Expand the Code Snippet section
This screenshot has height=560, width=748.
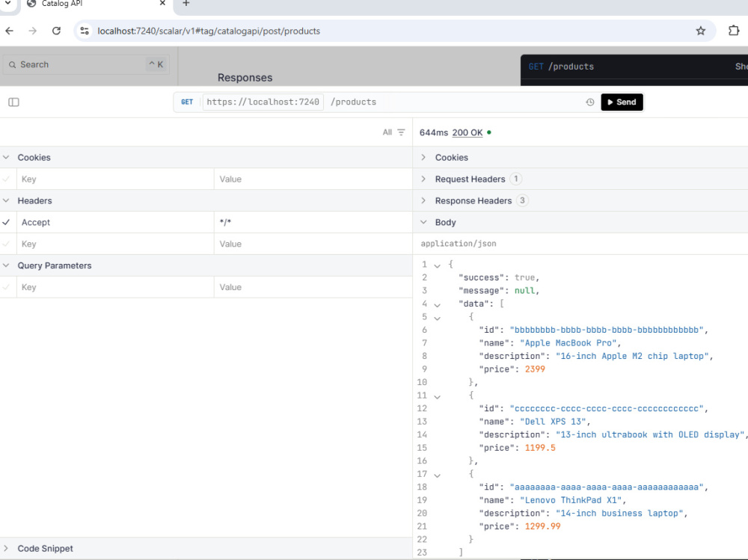6,549
